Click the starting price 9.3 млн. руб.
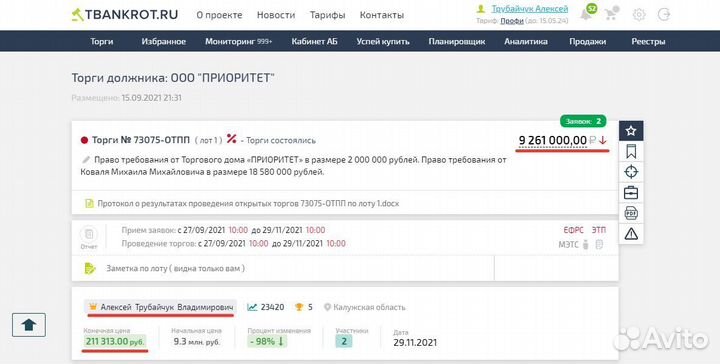Image resolution: width=720 pixels, height=364 pixels. tap(197, 342)
